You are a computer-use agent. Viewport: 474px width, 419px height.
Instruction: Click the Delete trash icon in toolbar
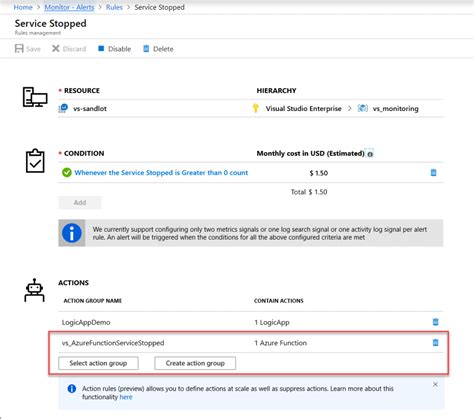tap(146, 49)
